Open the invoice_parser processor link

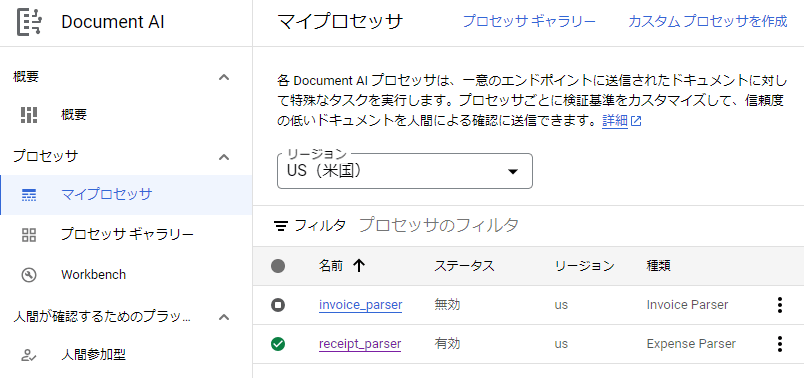(x=360, y=305)
